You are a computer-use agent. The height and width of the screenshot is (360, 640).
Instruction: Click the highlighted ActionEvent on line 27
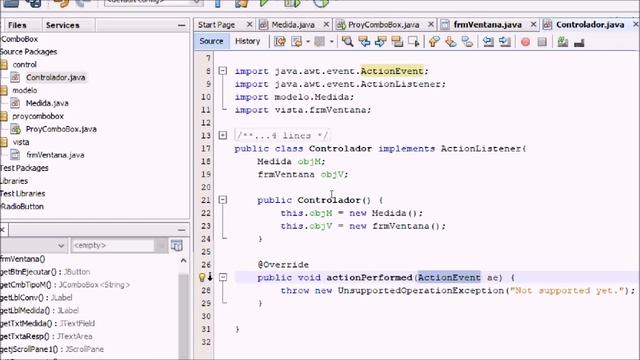click(449, 278)
